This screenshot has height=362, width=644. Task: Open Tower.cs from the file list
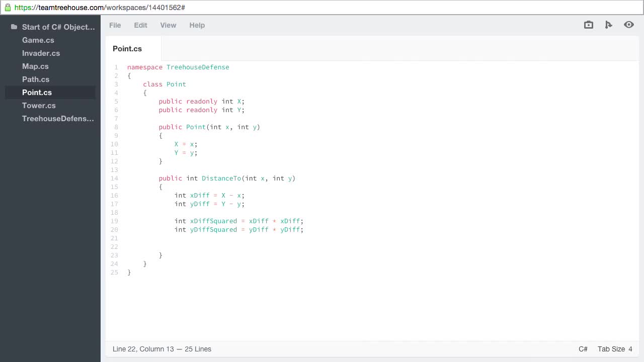point(39,106)
